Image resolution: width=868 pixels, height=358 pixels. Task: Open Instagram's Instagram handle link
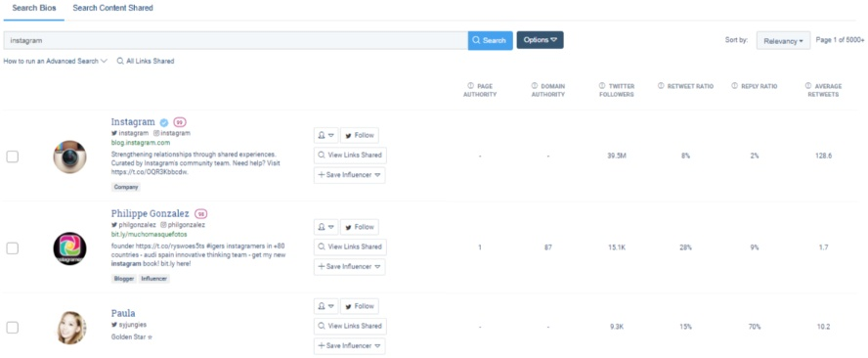tap(172, 133)
